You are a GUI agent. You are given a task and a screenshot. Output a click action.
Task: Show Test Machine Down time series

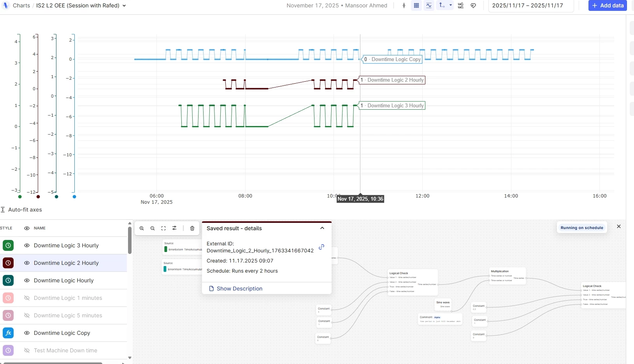pos(27,350)
